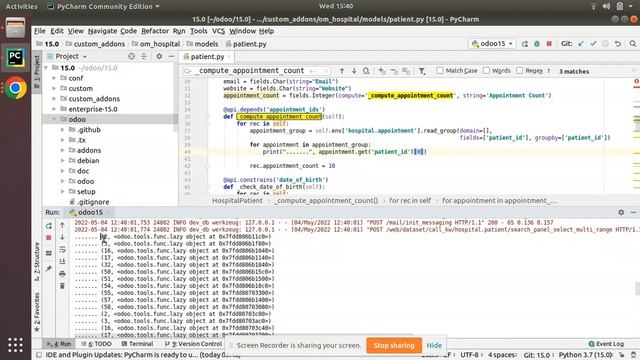
Task: Open the Files app in the dock
Action: (15, 28)
